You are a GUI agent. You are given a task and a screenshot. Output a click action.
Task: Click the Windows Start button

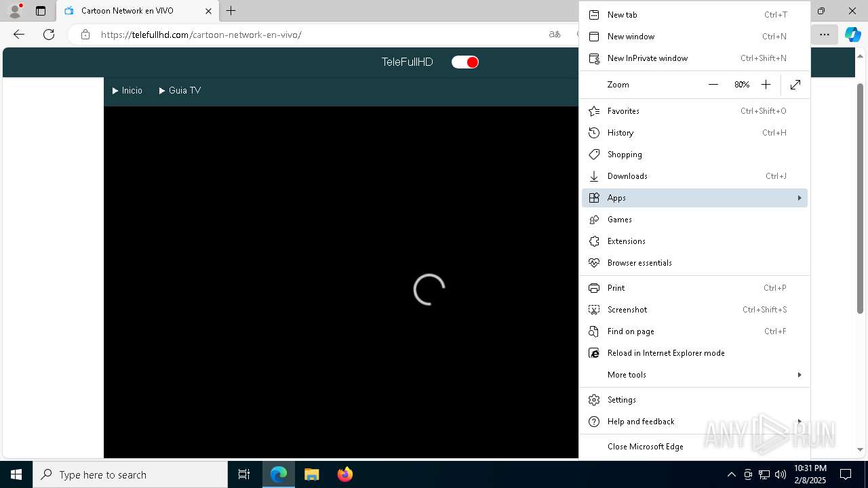pos(16,474)
